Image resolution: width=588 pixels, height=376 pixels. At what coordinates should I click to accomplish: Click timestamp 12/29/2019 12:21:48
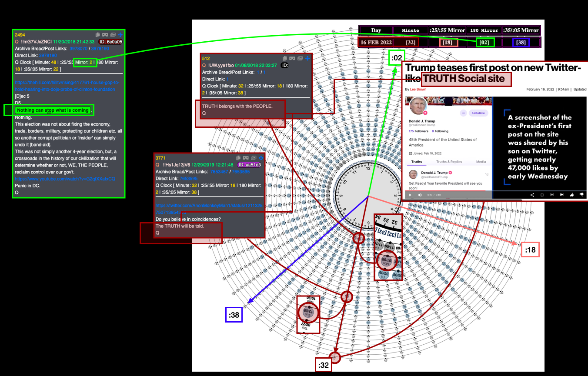[213, 165]
